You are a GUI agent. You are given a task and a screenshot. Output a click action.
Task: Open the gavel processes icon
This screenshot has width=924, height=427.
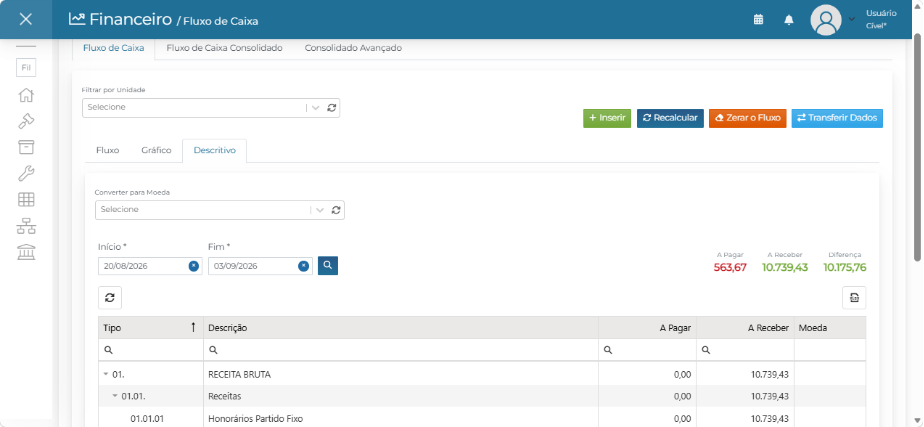[x=26, y=121]
